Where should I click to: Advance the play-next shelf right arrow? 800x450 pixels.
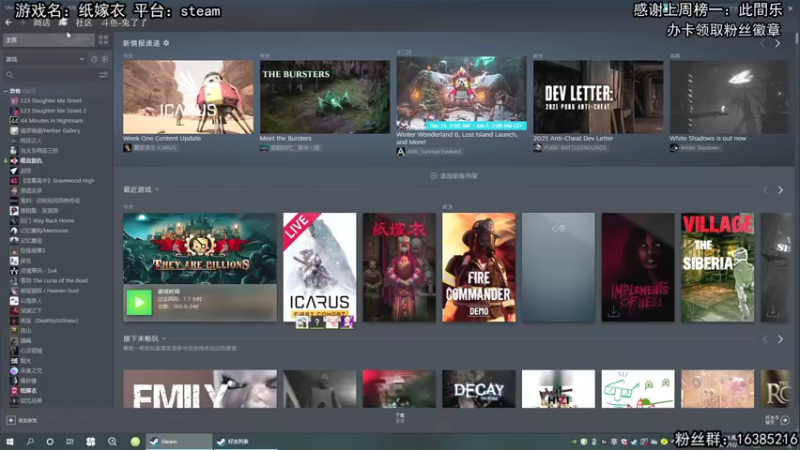[780, 339]
